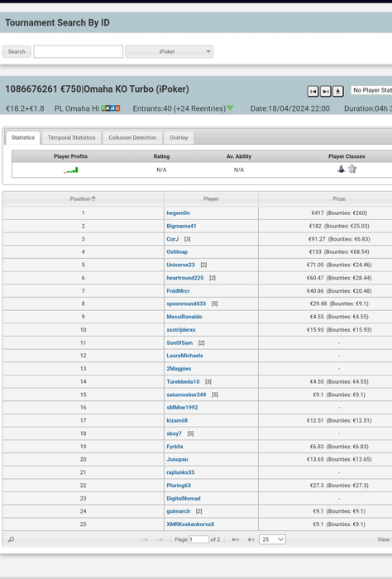Open player LauraMichaels link
This screenshot has height=579, width=392.
(x=184, y=356)
